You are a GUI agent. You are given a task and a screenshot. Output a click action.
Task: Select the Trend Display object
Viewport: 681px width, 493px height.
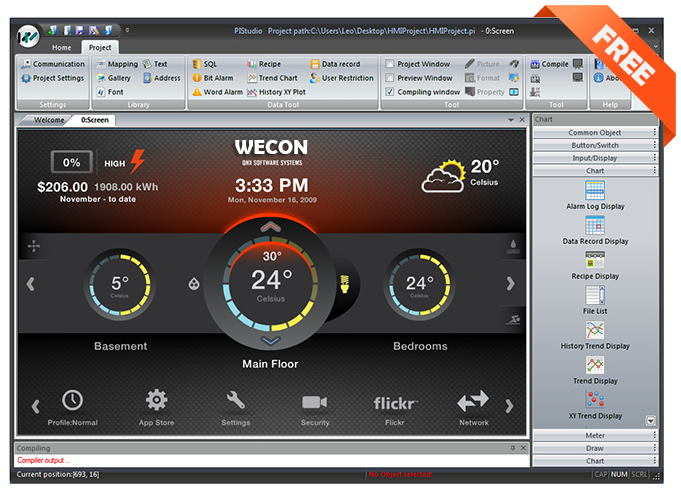click(595, 370)
